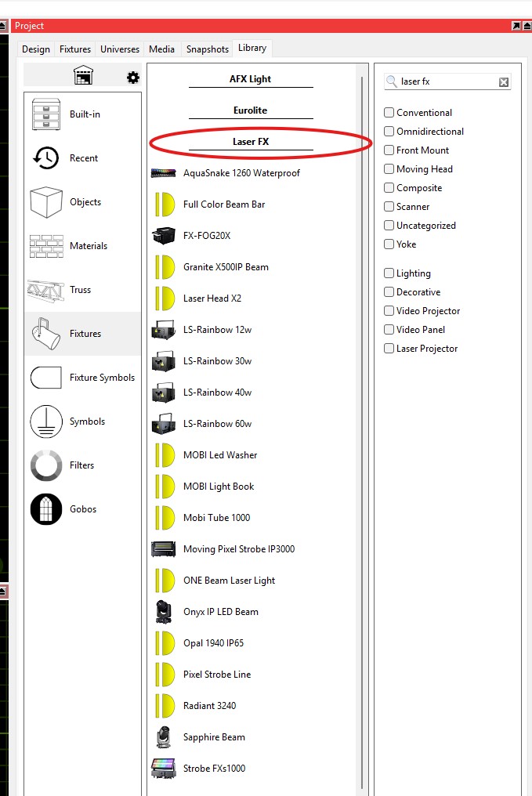The image size is (532, 796).
Task: Undock the Project panel
Action: (516, 26)
